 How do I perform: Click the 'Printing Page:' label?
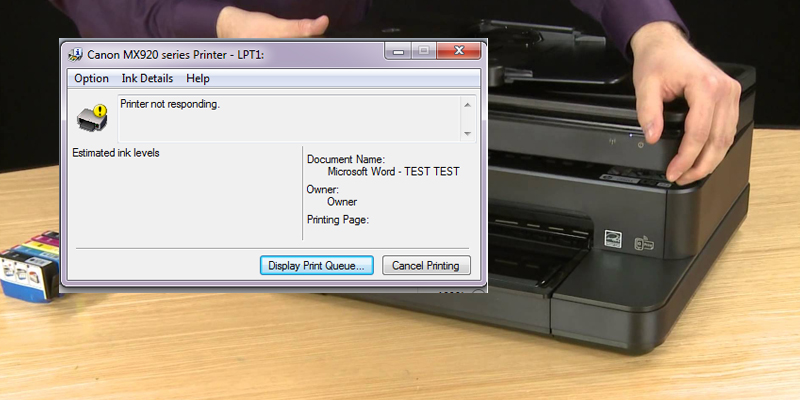click(x=338, y=220)
